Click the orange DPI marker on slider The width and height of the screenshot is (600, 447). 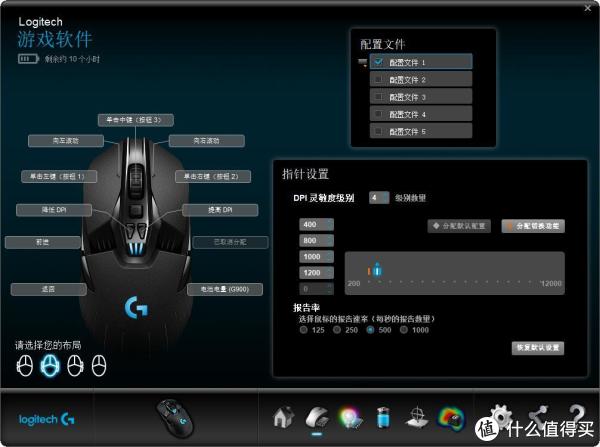pos(368,271)
